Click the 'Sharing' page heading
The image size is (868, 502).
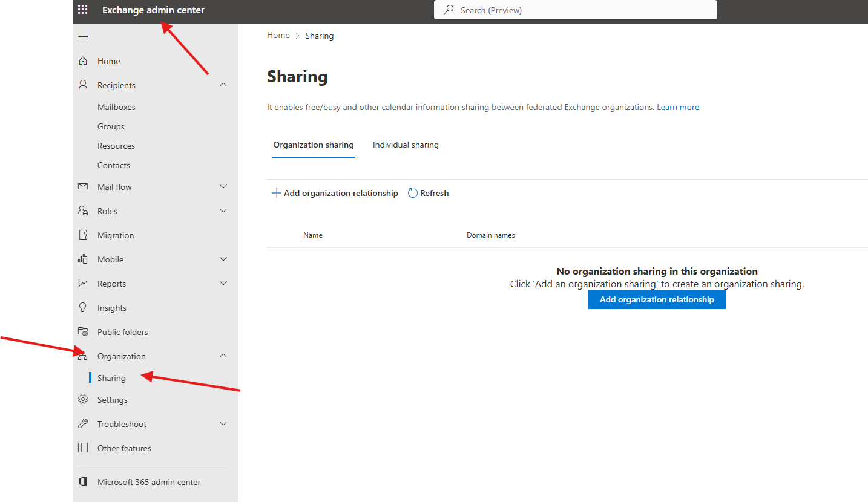[297, 77]
